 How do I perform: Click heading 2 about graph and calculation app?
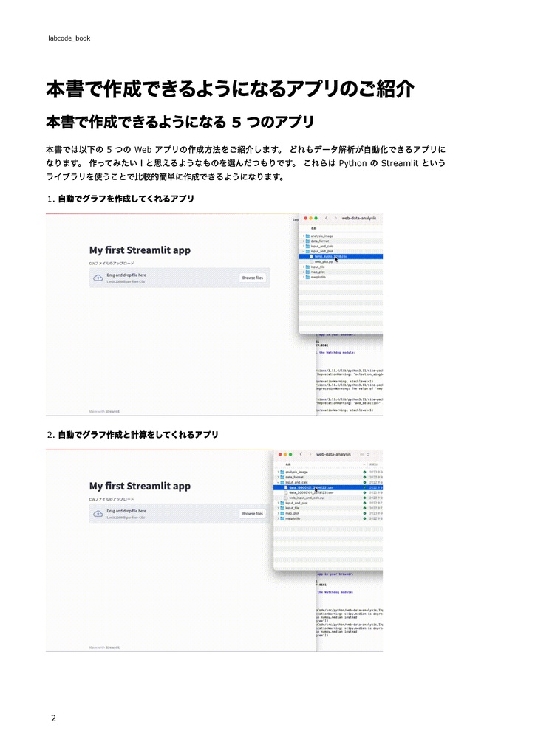[138, 434]
